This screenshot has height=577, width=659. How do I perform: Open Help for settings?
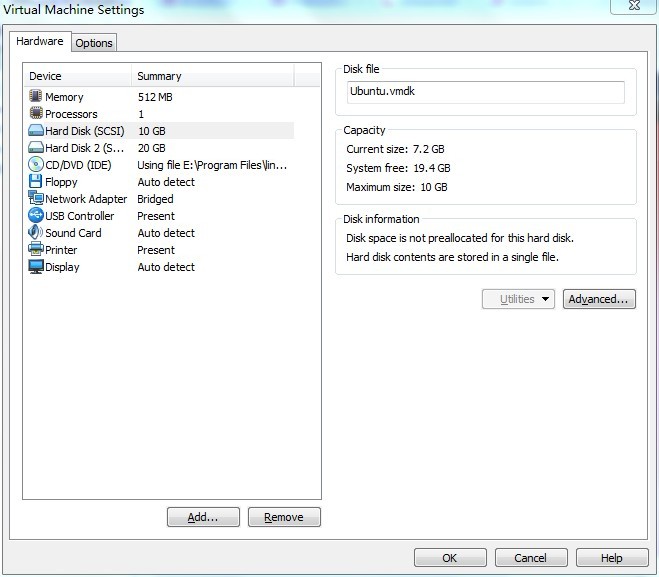[x=612, y=558]
